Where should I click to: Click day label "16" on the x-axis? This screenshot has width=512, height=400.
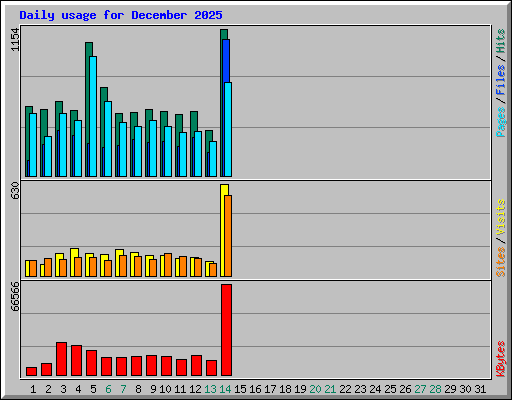(255, 389)
